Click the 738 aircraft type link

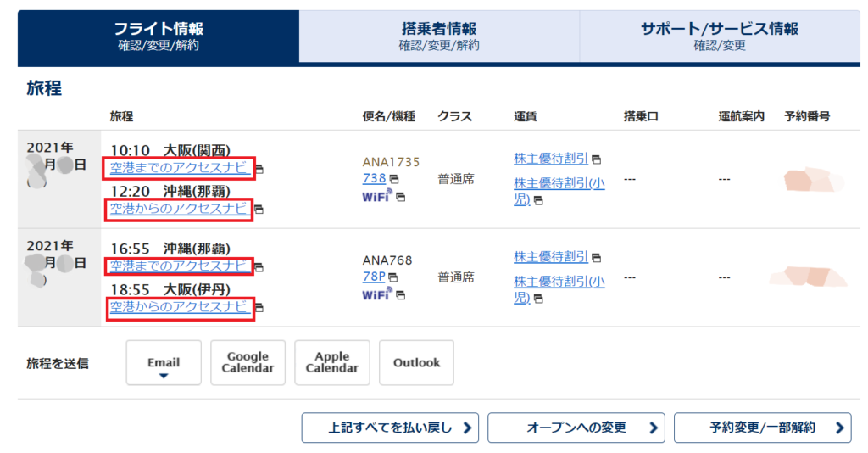pos(374,179)
